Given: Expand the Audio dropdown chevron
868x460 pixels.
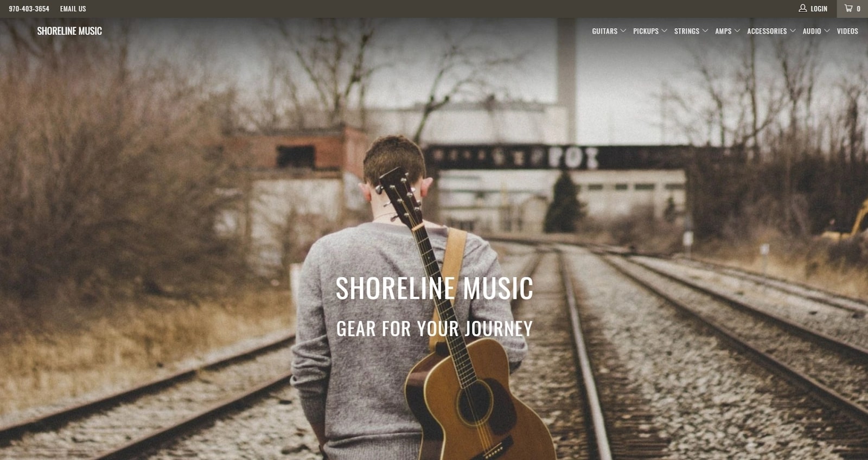Looking at the screenshot, I should pyautogui.click(x=827, y=31).
